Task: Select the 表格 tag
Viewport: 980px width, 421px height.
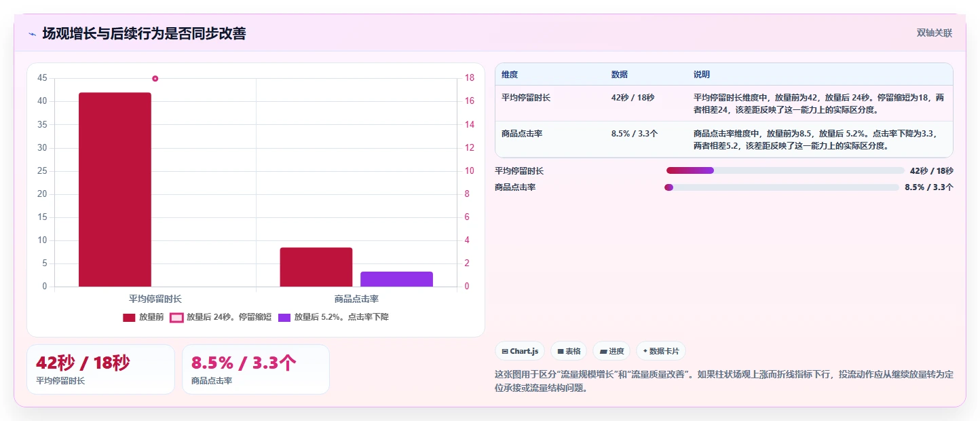Action: pyautogui.click(x=569, y=351)
